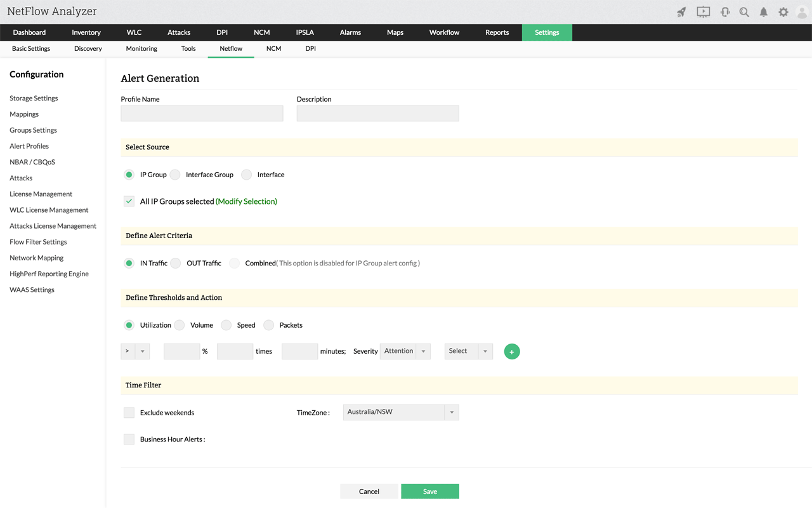
Task: Open License Management in sidebar
Action: click(41, 194)
